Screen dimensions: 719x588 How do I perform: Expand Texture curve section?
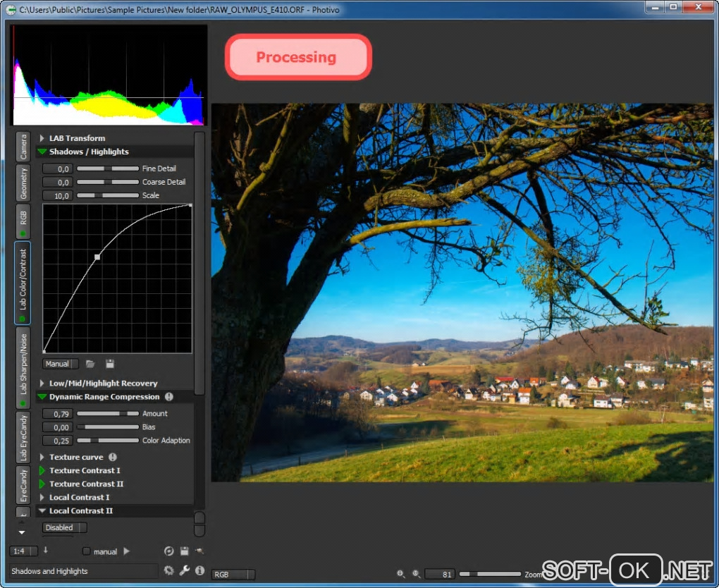coord(42,457)
